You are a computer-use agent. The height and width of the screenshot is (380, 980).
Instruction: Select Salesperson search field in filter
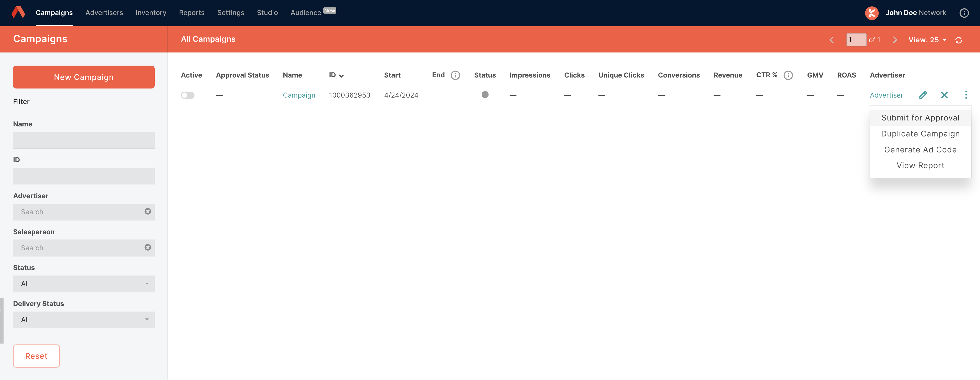(84, 247)
